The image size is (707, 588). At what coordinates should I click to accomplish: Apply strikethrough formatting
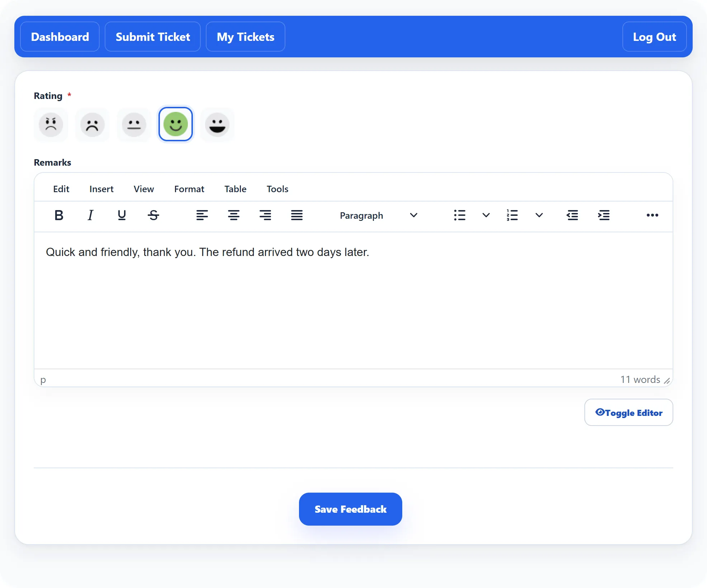[x=153, y=215]
